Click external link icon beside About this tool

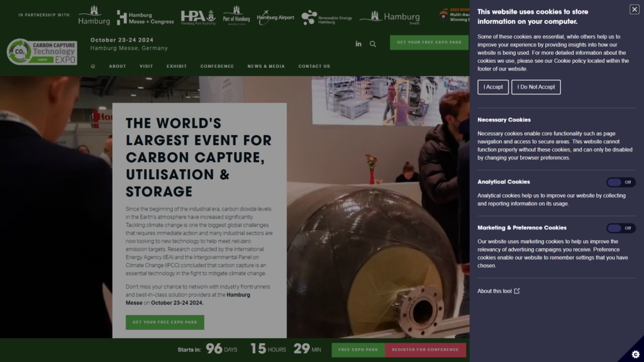tap(517, 291)
